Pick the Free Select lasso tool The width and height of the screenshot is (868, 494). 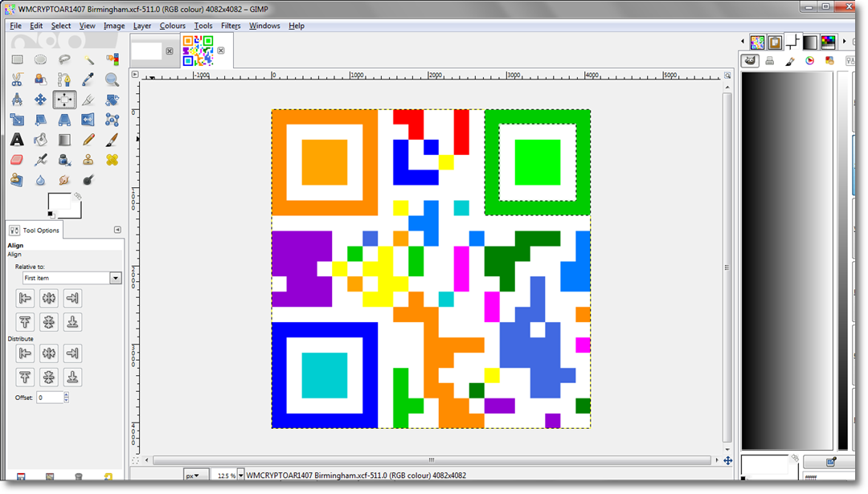coord(64,59)
